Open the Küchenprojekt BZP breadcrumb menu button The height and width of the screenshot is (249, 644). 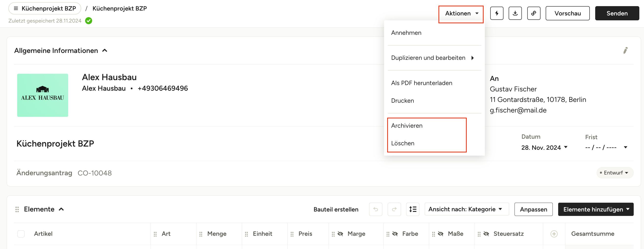pyautogui.click(x=45, y=9)
